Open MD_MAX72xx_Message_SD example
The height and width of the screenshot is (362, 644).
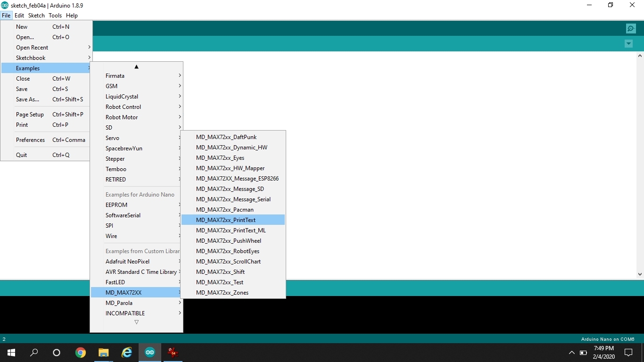(233, 189)
